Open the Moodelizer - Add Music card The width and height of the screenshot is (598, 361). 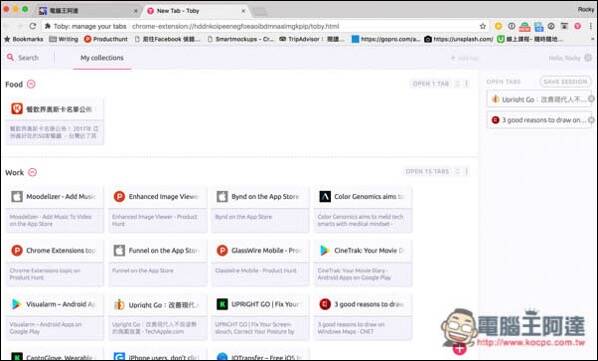click(x=55, y=210)
